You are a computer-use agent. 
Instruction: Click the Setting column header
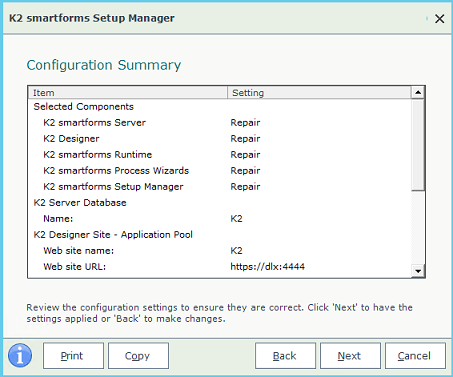(319, 93)
